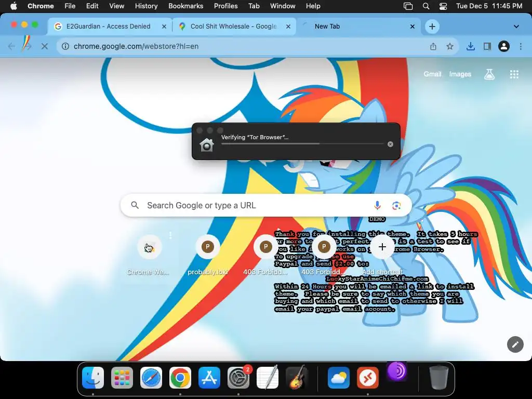Viewport: 532px width, 399px height.
Task: Open the Weather app from the dock
Action: pyautogui.click(x=339, y=377)
